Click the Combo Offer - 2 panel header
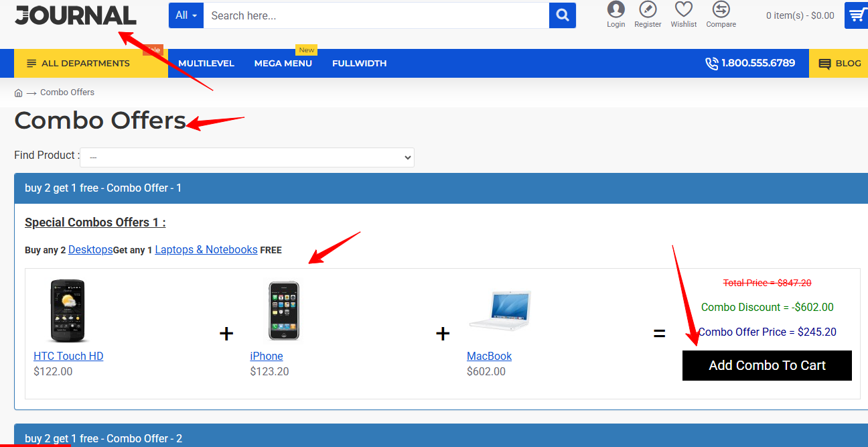The height and width of the screenshot is (447, 868). [441, 436]
